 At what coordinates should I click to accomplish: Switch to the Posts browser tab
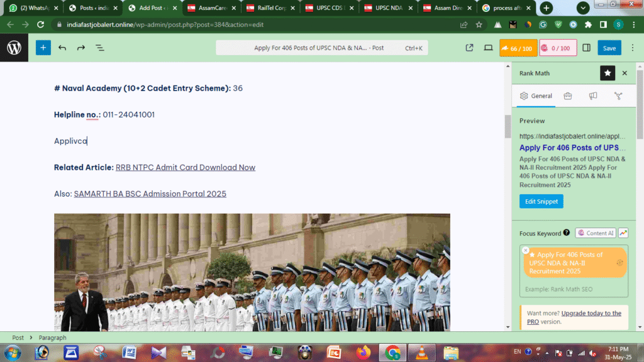pos(92,8)
